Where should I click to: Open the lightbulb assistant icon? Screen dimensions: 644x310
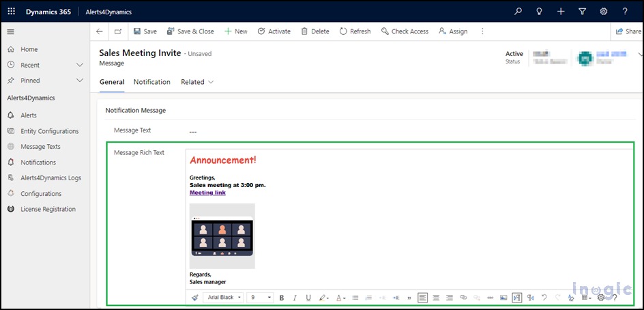[539, 12]
